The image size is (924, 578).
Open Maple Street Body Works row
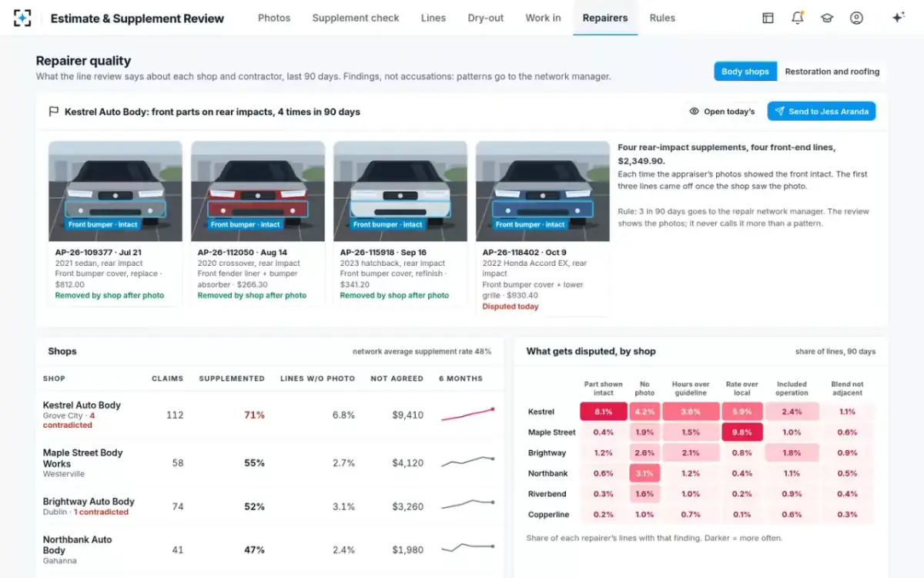(x=269, y=463)
